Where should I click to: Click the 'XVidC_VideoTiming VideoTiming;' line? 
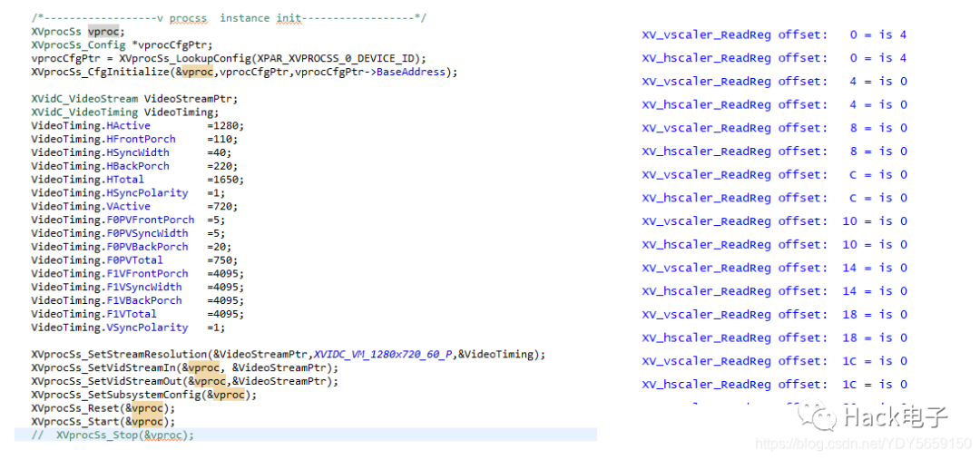click(125, 113)
